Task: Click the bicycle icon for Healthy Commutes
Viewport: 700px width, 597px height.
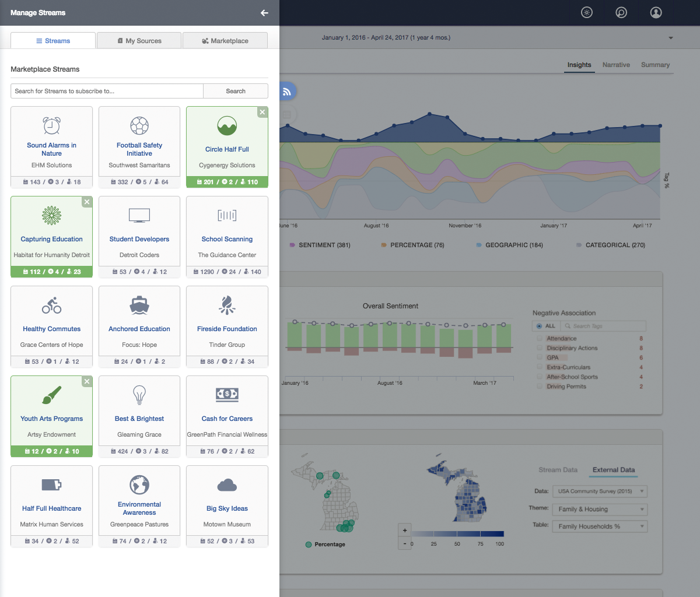Action: (51, 305)
